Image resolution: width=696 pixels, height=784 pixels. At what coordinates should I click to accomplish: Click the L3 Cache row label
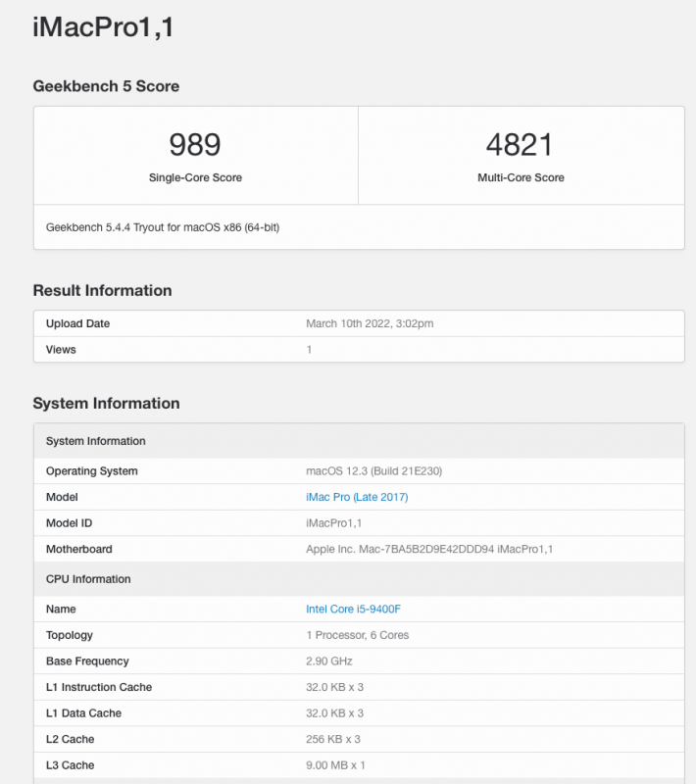[70, 765]
